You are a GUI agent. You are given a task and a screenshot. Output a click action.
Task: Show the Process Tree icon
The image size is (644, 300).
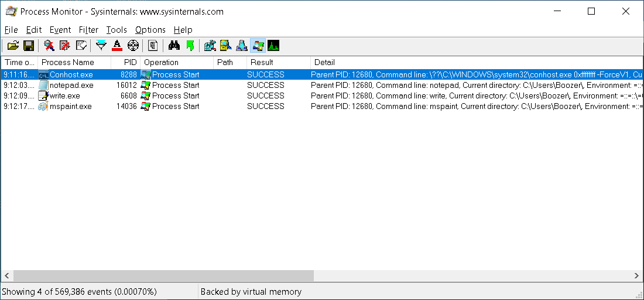coord(153,46)
